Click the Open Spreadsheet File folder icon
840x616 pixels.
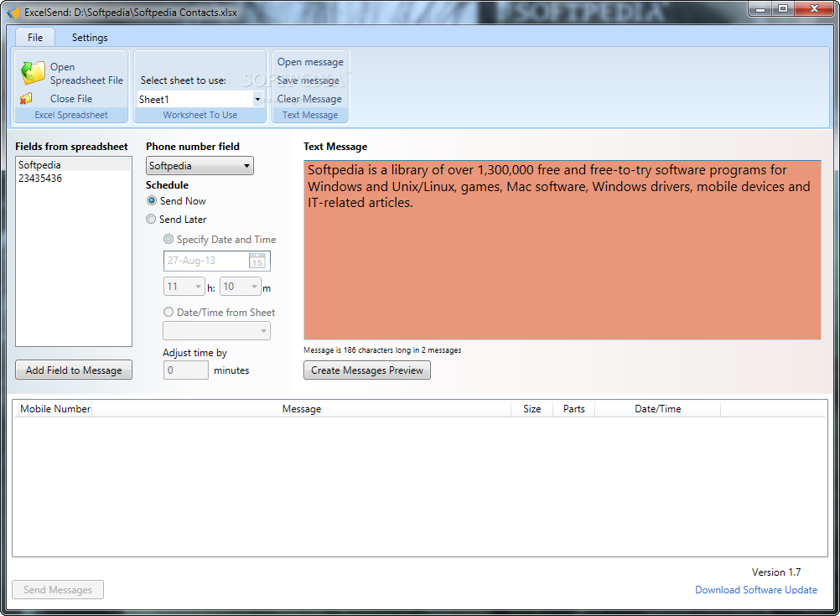33,73
